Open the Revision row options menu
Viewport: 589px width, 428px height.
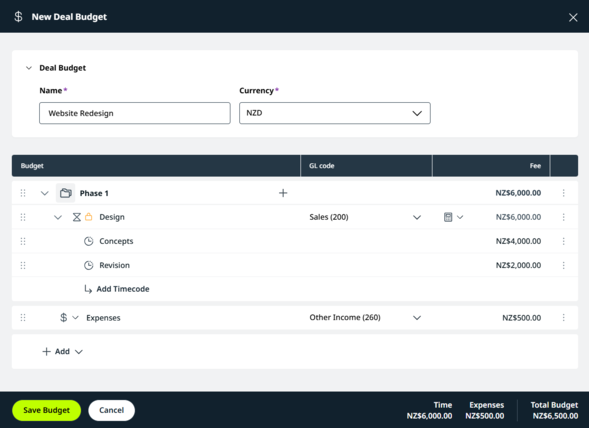pos(563,265)
